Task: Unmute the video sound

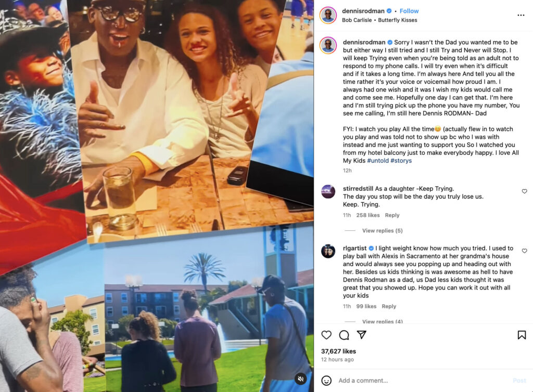Action: click(301, 379)
